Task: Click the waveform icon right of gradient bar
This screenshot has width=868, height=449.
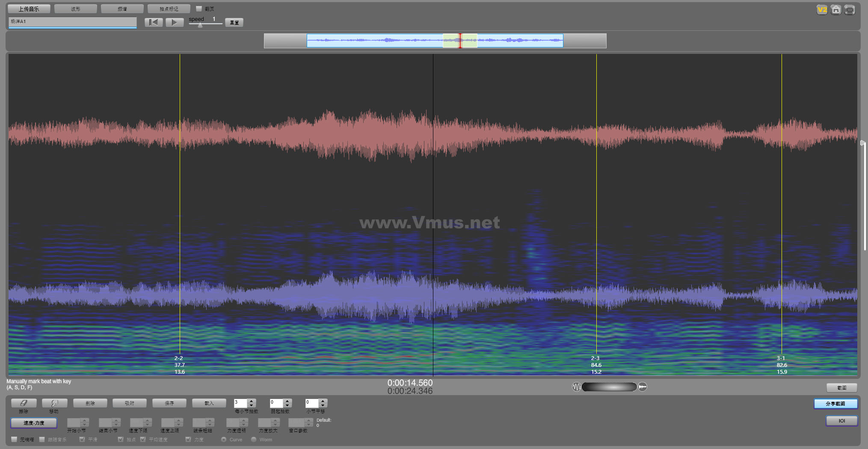Action: (643, 387)
